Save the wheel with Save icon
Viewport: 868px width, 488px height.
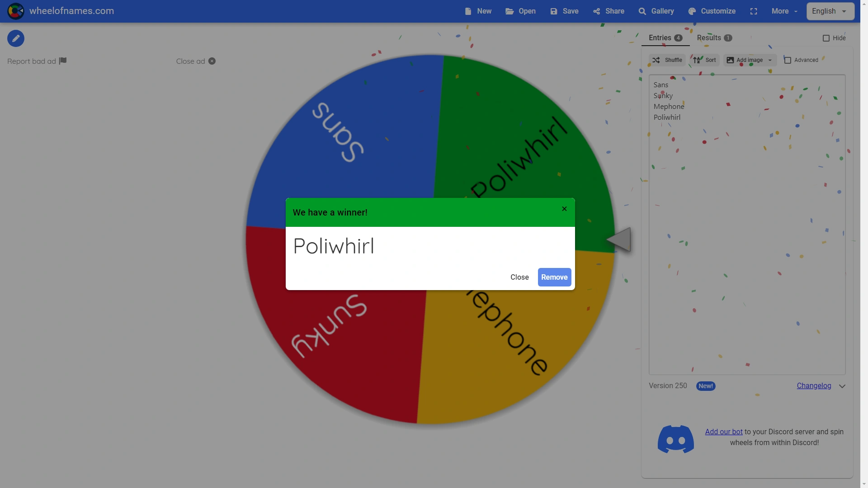tap(554, 11)
